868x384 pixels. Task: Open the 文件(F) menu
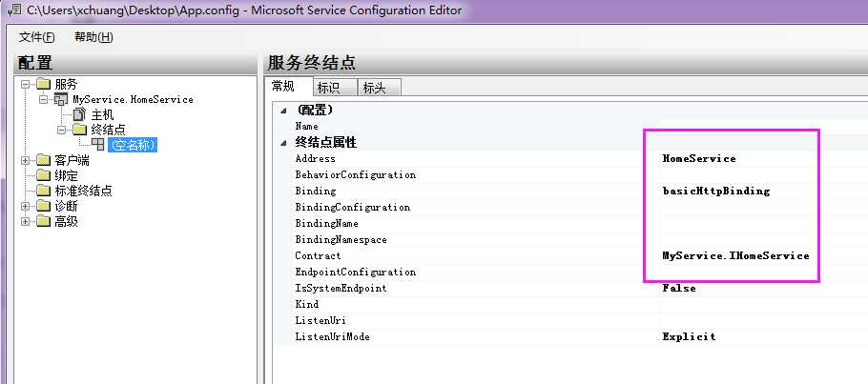click(x=37, y=37)
